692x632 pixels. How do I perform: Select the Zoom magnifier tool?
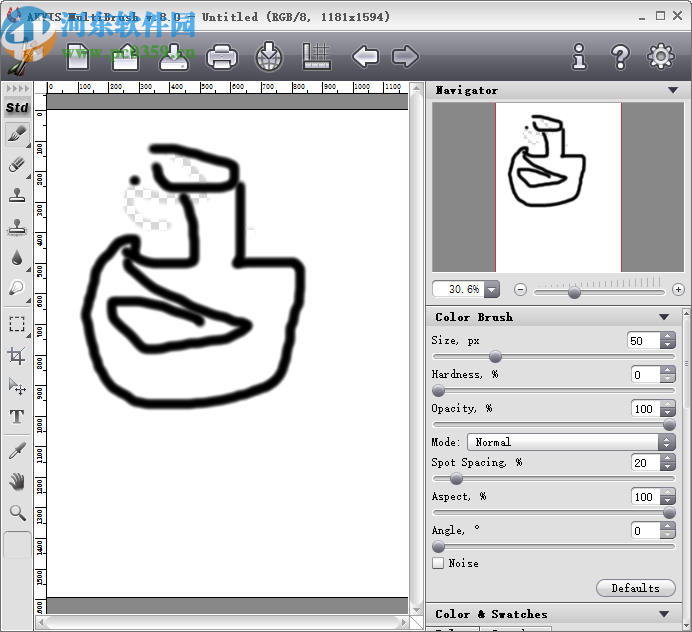pos(17,513)
